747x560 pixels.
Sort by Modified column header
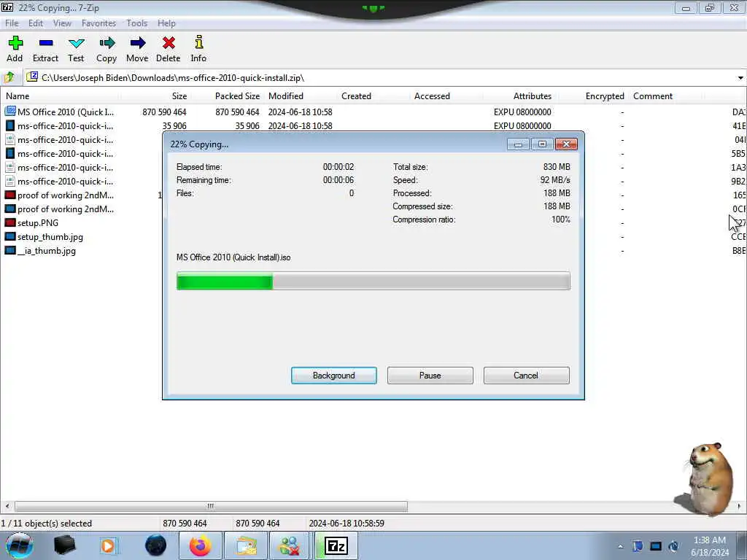tap(300, 96)
